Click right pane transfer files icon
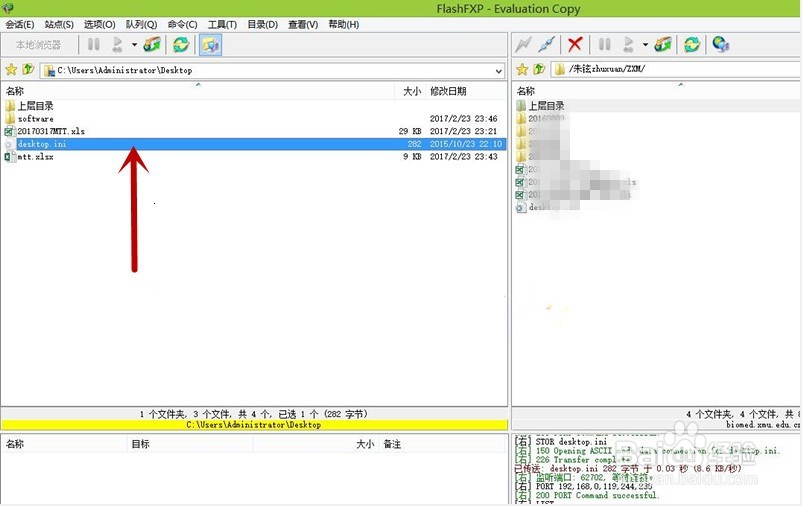Image resolution: width=802 pixels, height=506 pixels. [x=663, y=45]
